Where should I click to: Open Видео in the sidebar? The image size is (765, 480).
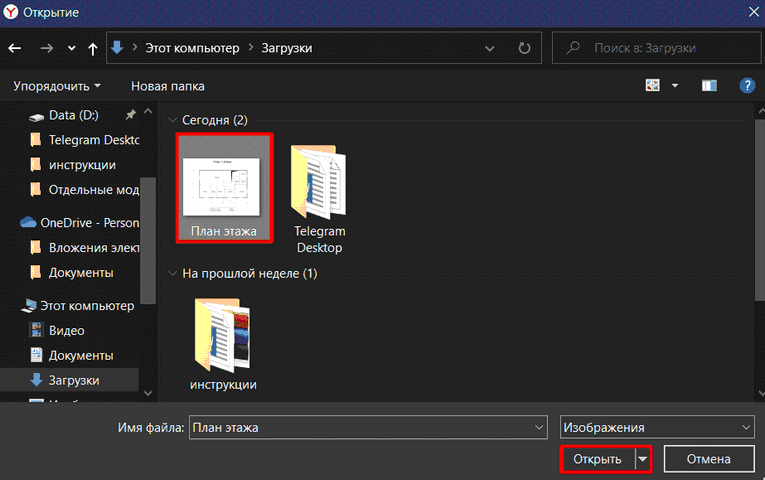click(x=57, y=331)
